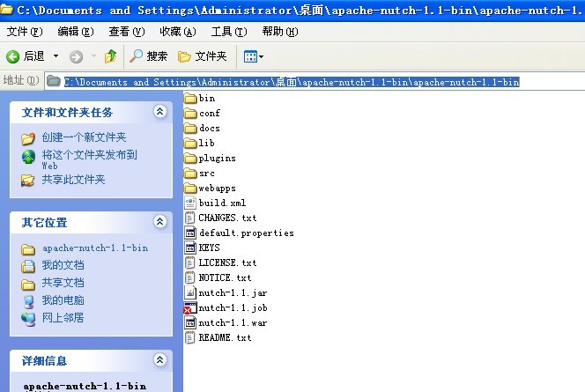Open the 工具(T) menu
Screen dimensions: 585x392
coord(229,32)
